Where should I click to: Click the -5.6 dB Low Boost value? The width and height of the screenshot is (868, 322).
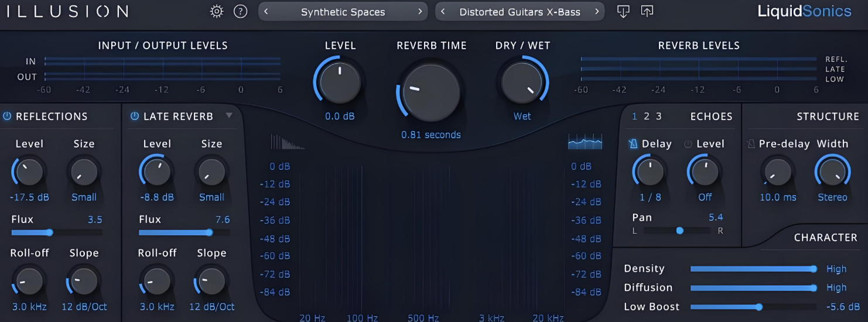pyautogui.click(x=843, y=307)
